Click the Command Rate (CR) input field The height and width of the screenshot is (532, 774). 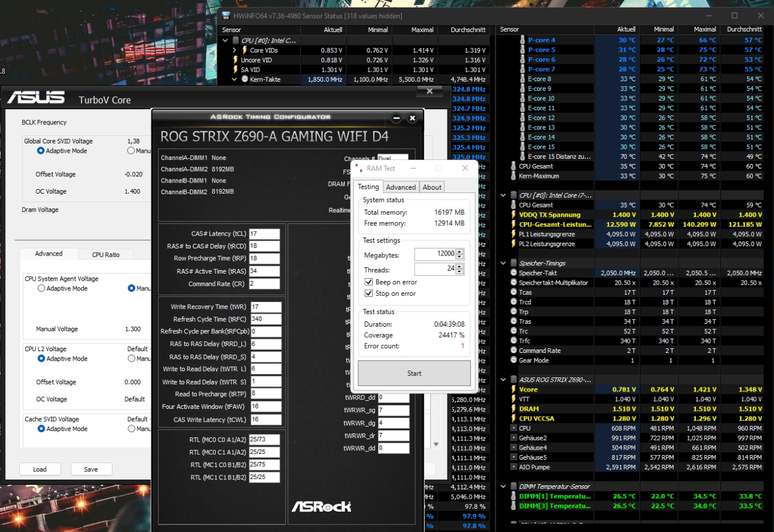point(264,284)
